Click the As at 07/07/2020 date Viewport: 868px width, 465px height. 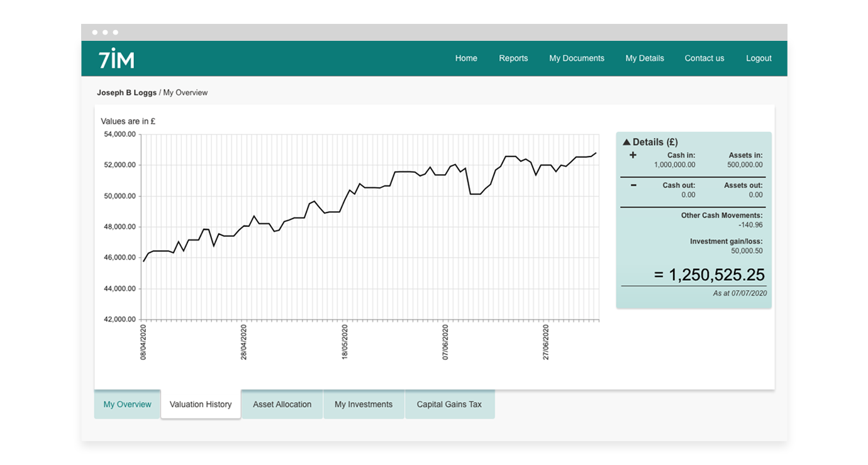740,293
